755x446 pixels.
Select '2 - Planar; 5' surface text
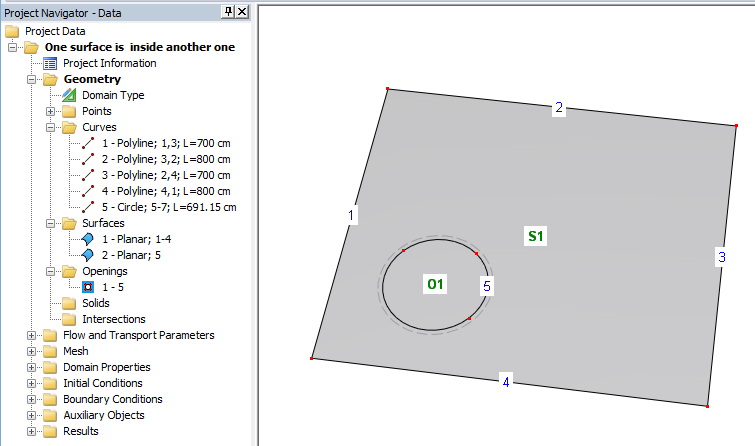pos(131,255)
